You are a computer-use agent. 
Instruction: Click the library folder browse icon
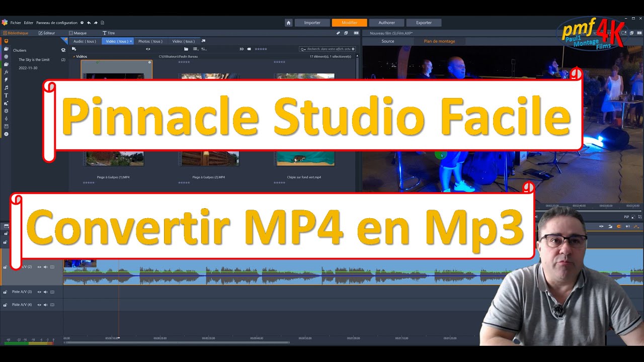(186, 49)
